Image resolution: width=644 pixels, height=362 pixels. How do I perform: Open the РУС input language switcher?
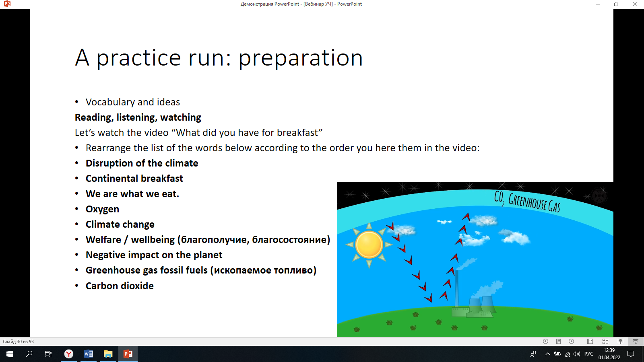588,354
